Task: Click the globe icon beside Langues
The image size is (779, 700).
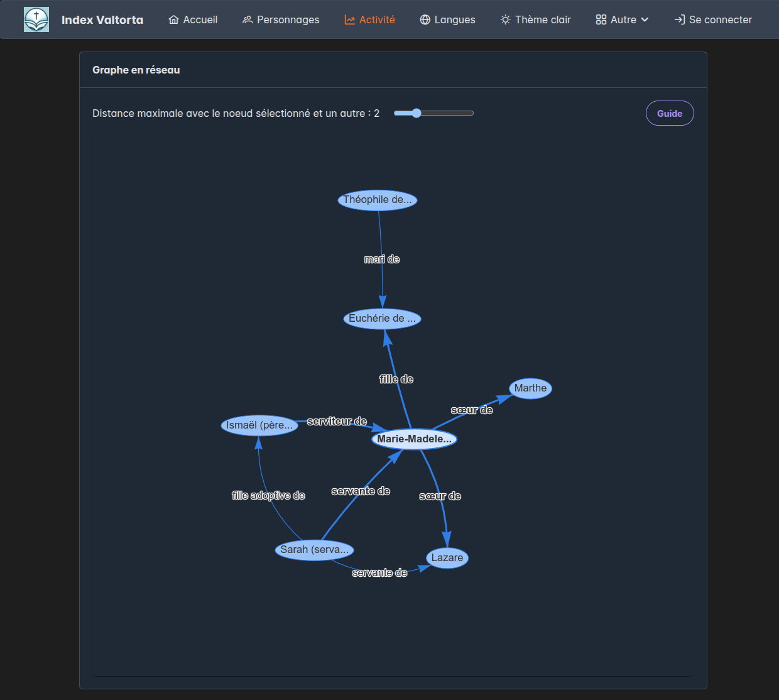Action: [425, 20]
